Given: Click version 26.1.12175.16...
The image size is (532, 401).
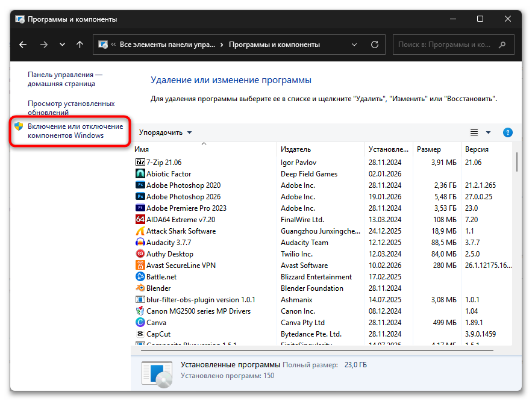Looking at the screenshot, I should 488,265.
